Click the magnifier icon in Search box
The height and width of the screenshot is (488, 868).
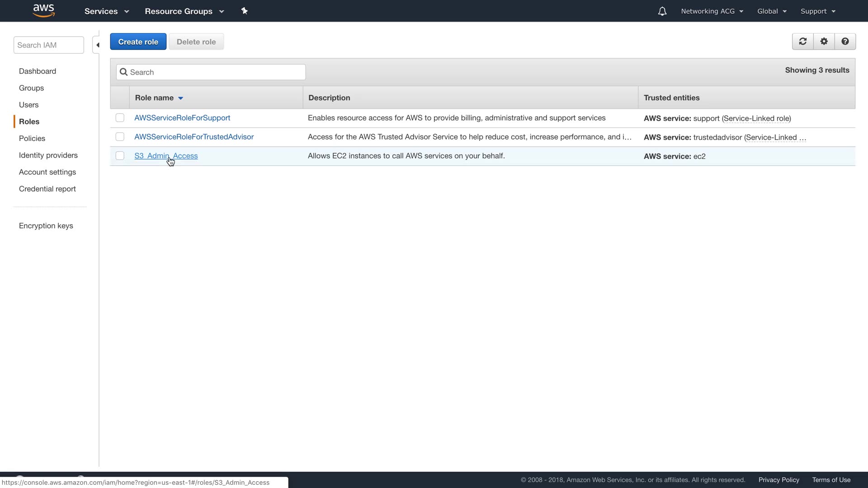[123, 72]
